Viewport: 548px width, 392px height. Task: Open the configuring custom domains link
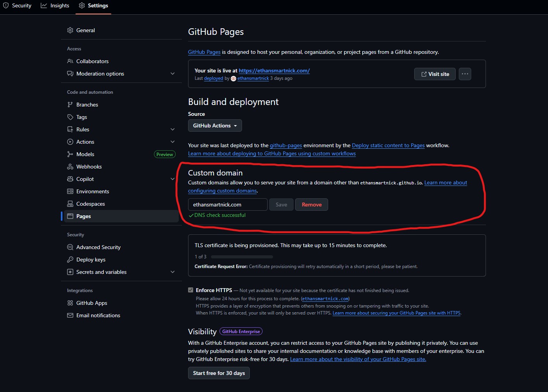(222, 191)
